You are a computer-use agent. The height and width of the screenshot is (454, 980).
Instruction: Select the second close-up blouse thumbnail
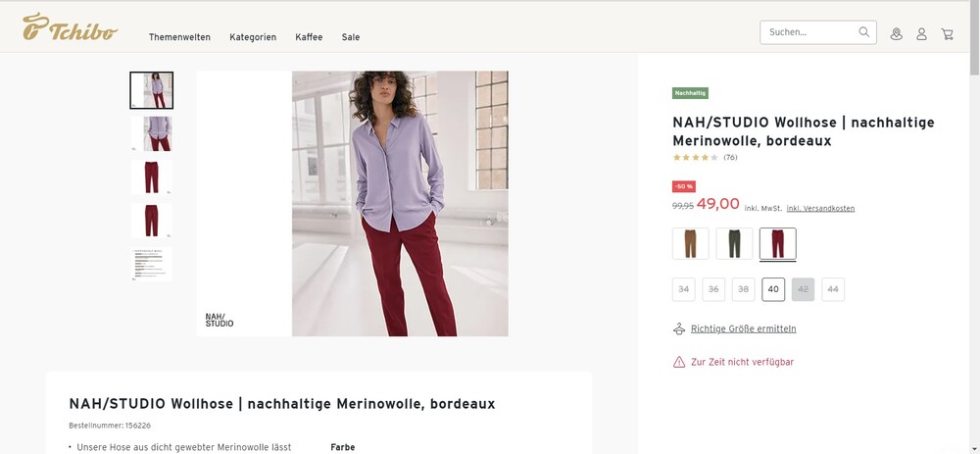(151, 133)
